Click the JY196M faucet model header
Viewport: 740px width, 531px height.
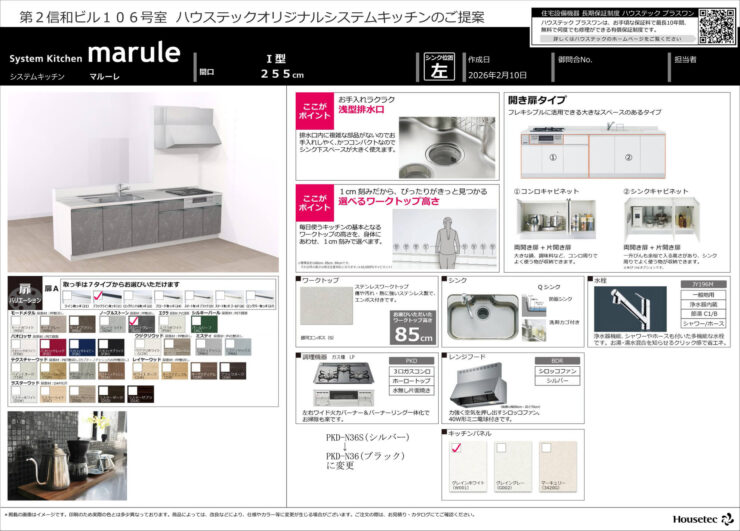click(703, 284)
